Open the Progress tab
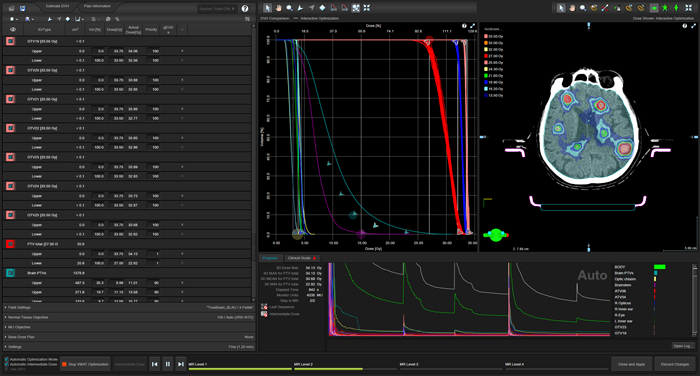The image size is (700, 376). (270, 258)
